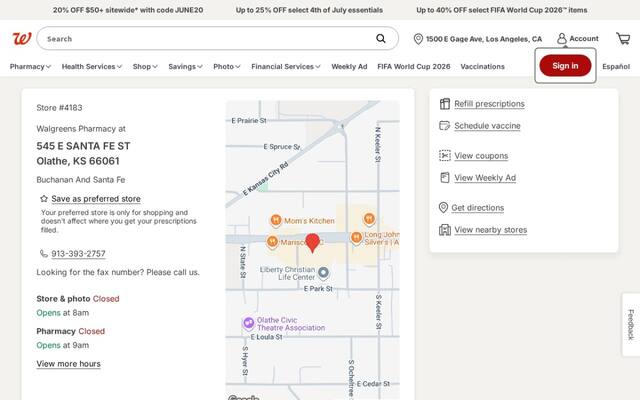
Task: Click the View coupons scissors icon
Action: click(444, 156)
